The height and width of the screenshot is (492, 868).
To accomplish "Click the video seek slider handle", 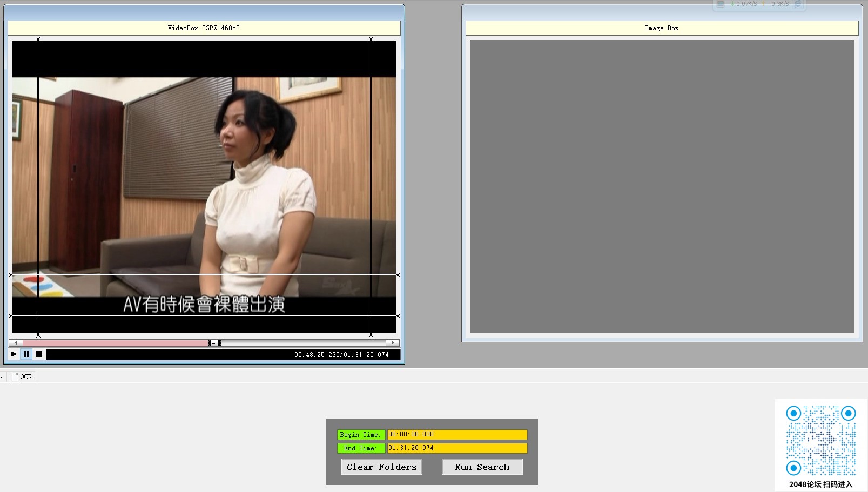I will pyautogui.click(x=215, y=343).
